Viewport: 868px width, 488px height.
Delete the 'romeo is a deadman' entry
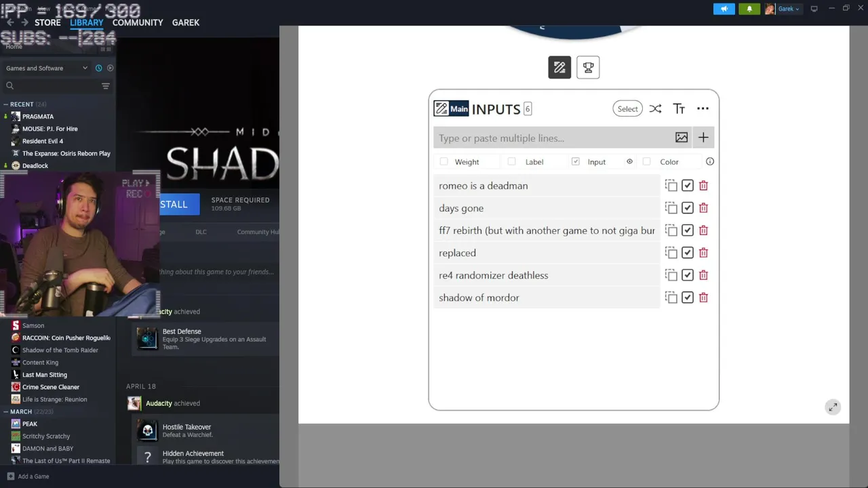click(703, 185)
